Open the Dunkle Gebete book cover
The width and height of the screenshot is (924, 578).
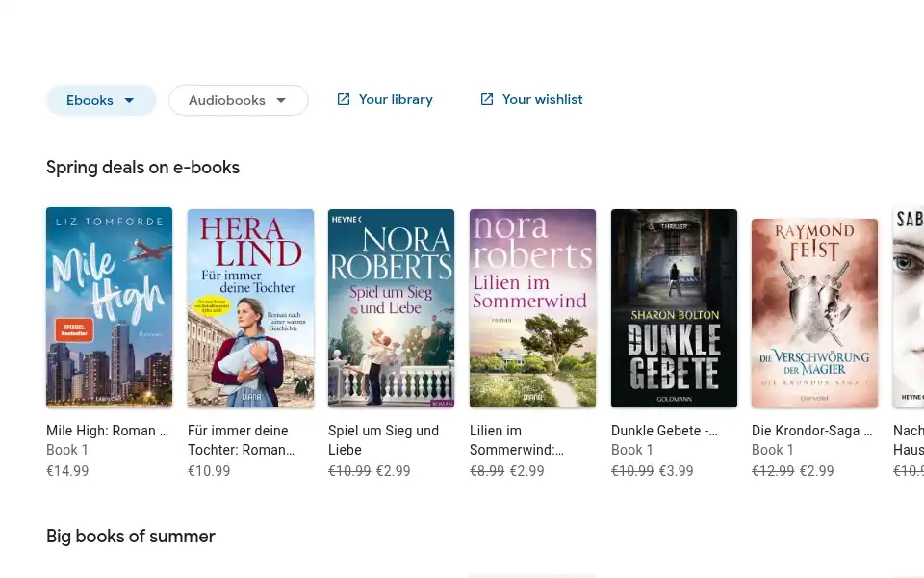point(674,308)
